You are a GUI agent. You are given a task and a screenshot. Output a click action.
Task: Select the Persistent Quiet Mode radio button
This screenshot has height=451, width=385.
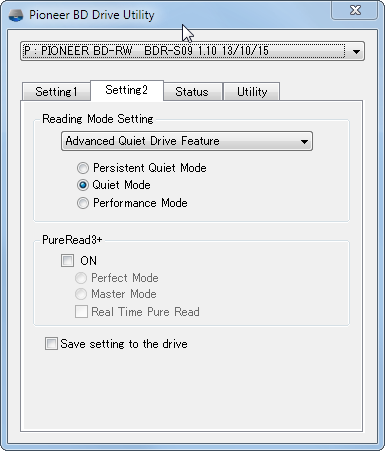(83, 168)
